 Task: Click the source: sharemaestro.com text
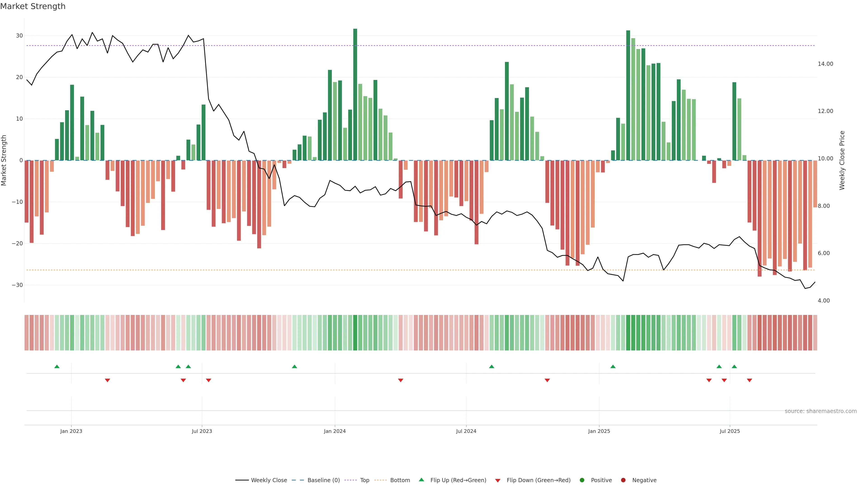(821, 411)
